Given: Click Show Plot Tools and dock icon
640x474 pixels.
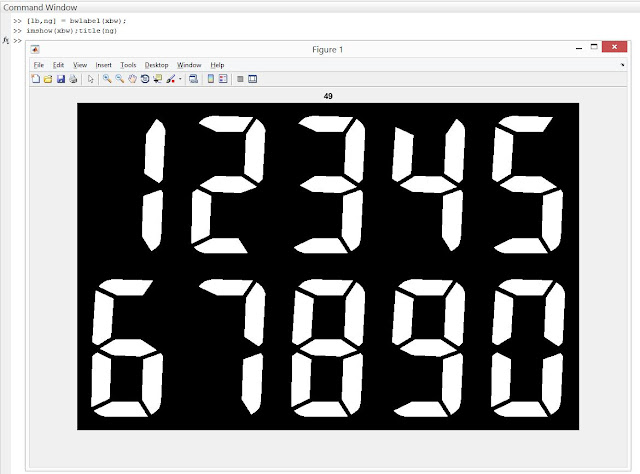Looking at the screenshot, I should pyautogui.click(x=253, y=79).
